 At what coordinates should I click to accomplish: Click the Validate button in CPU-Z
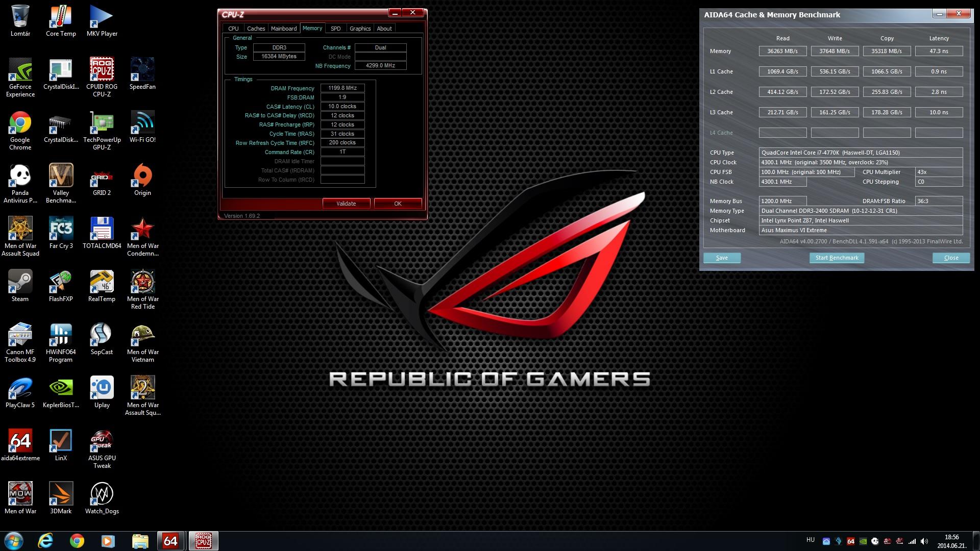coord(346,204)
